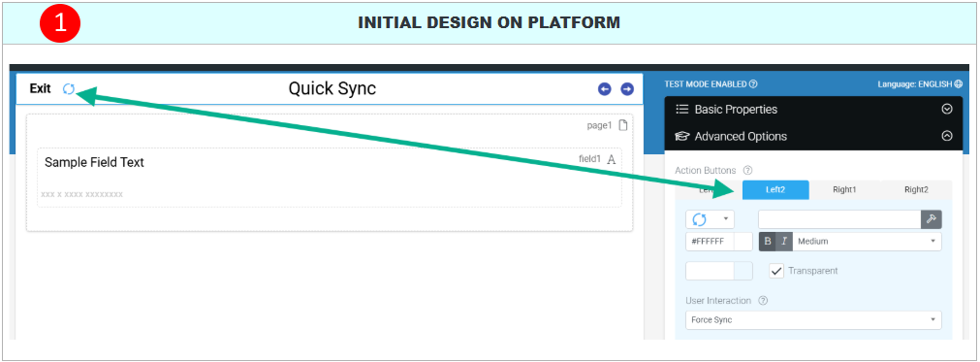Click the background color swatch near Transparent
The image size is (980, 362).
tap(743, 271)
